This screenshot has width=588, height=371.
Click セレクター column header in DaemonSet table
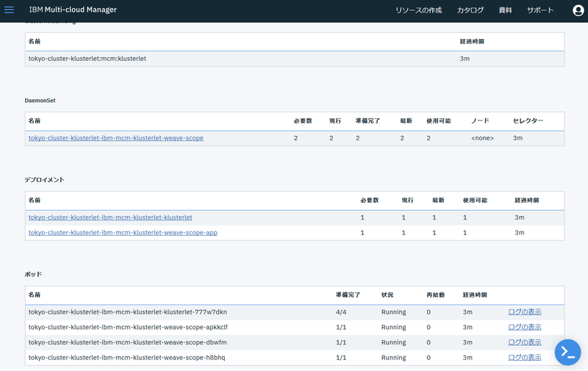528,120
